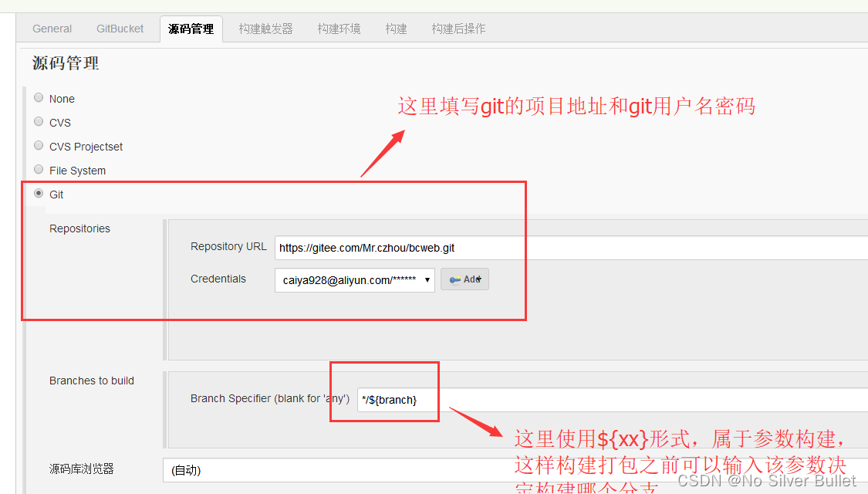Click the key icon on Add button

[455, 279]
